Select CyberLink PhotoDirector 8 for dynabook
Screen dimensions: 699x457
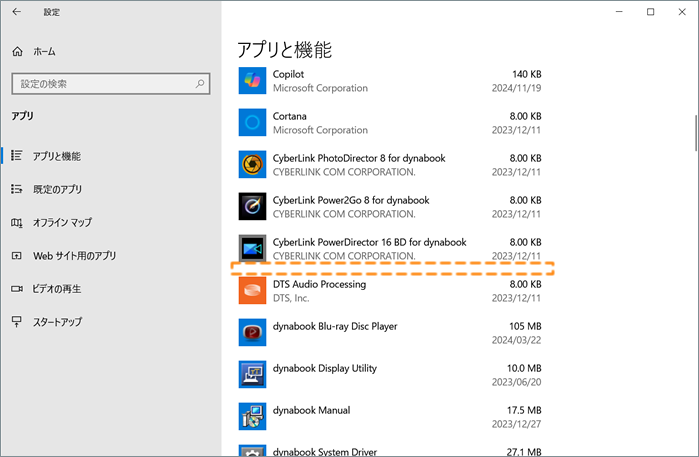pyautogui.click(x=359, y=158)
